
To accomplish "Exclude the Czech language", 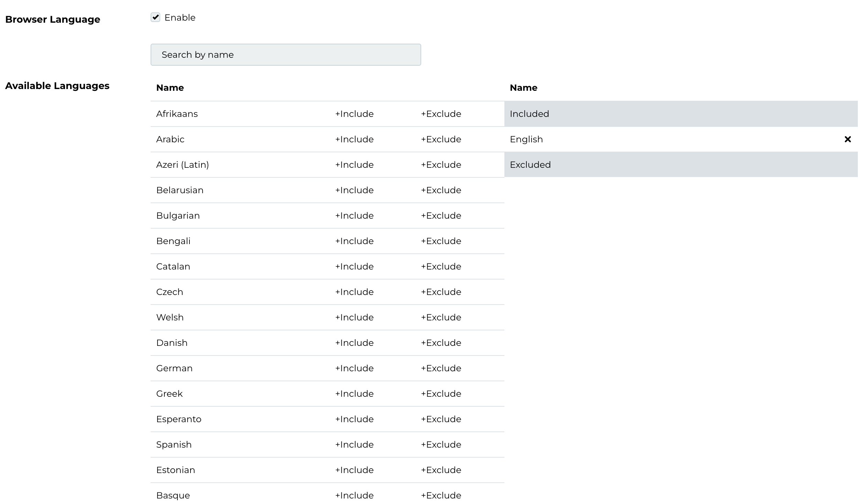I will coord(441,292).
